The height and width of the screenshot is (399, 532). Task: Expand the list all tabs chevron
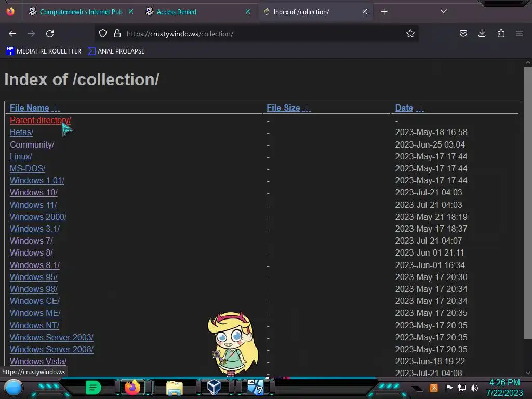coord(444,11)
